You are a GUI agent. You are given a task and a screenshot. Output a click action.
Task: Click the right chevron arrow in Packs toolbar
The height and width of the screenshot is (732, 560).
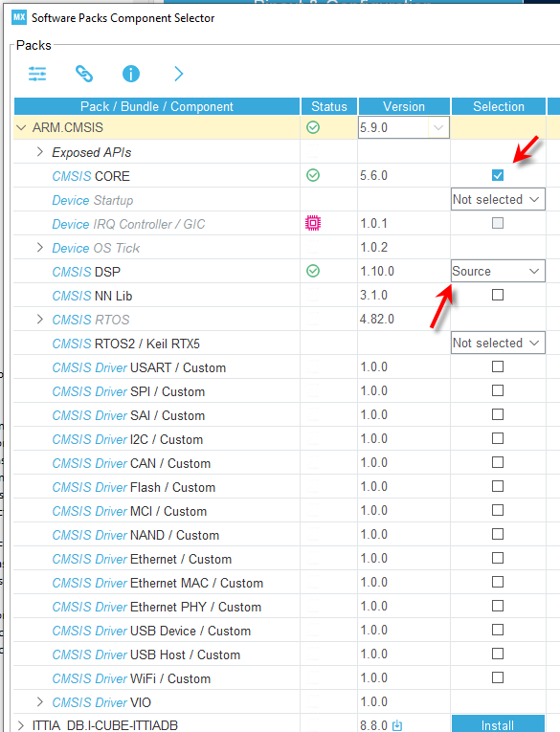pos(178,74)
